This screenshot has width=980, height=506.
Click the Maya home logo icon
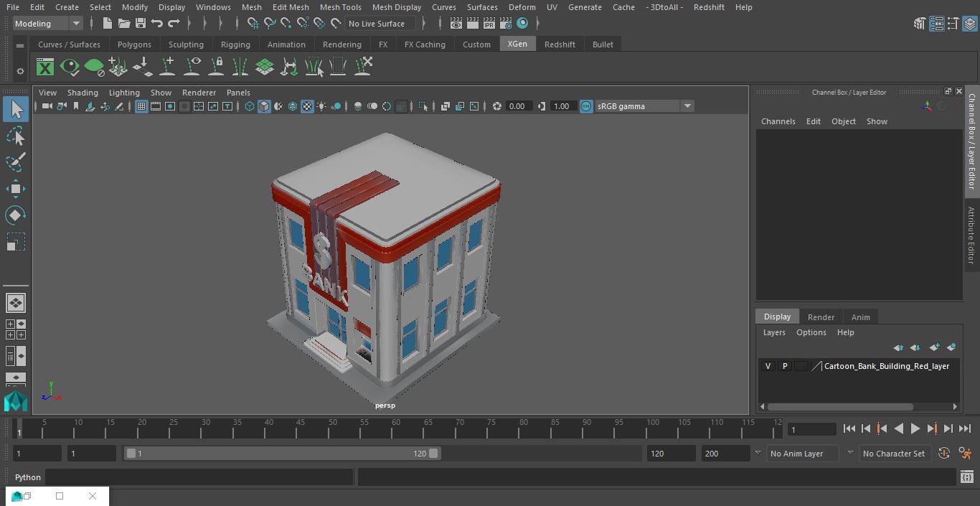tap(15, 401)
